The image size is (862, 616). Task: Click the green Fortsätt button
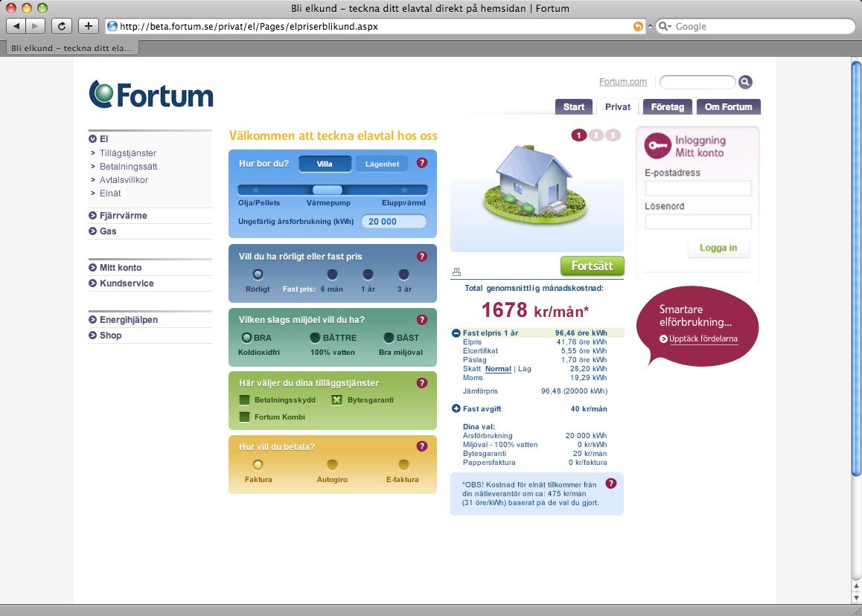[x=592, y=266]
